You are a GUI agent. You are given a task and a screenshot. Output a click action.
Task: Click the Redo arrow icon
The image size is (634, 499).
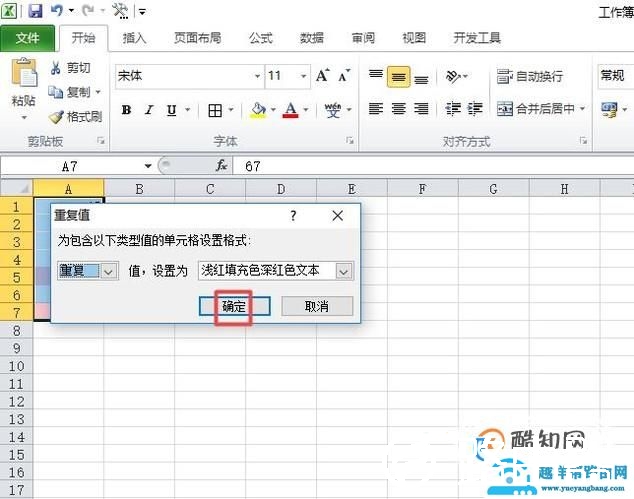tap(88, 11)
